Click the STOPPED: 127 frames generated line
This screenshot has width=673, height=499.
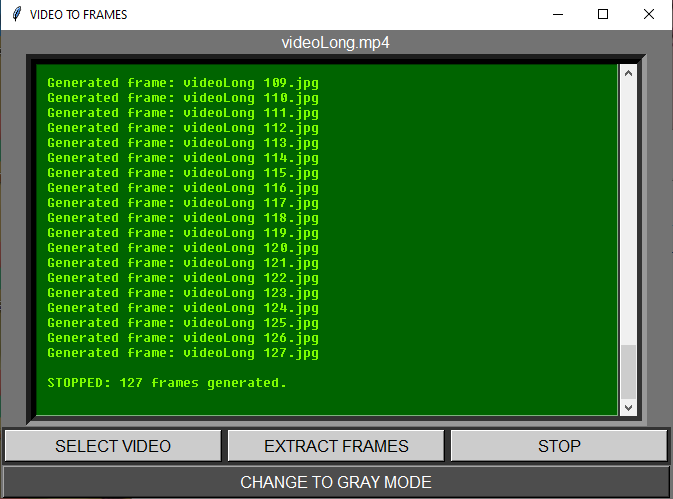(167, 383)
